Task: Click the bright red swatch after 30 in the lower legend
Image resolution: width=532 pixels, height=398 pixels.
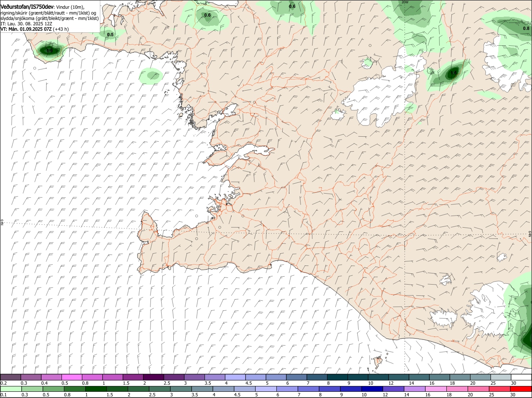Action: click(x=522, y=388)
